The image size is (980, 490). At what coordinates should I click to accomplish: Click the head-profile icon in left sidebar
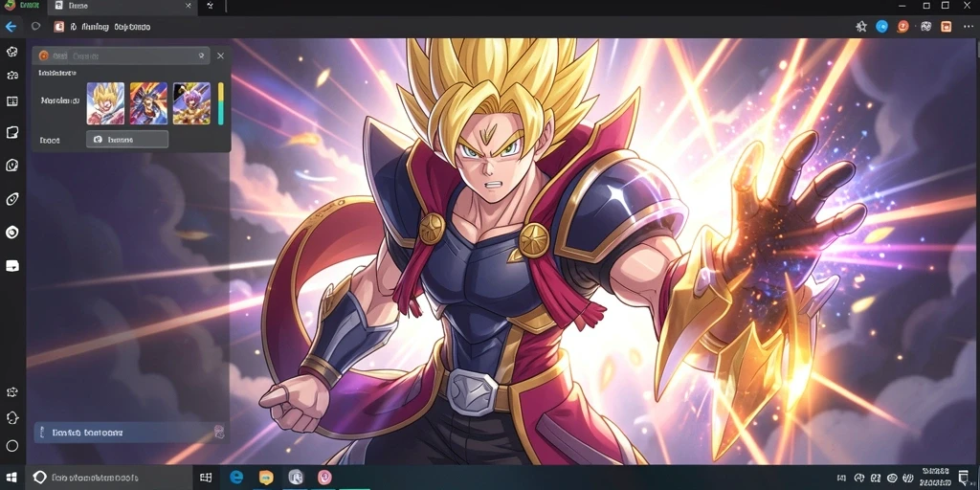(11, 417)
